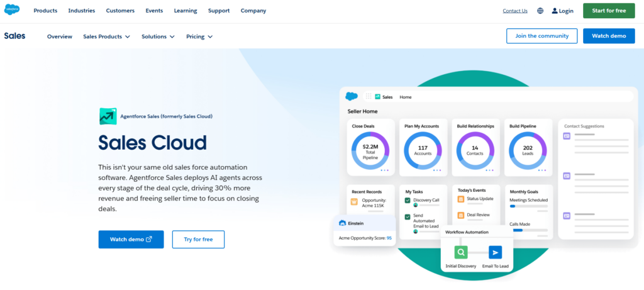Open the Products menu
This screenshot has width=644, height=290.
click(45, 11)
